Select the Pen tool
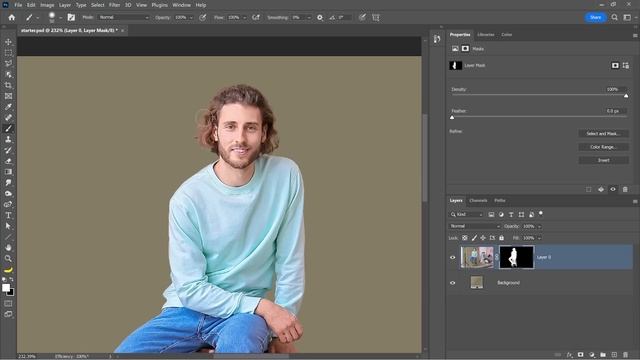Screen dimensions: 640x360 tap(8, 204)
